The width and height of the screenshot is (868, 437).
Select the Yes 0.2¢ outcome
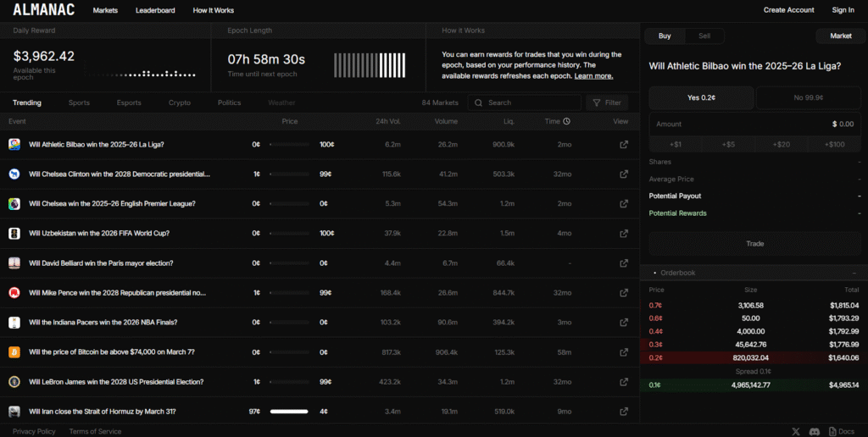[x=701, y=98]
